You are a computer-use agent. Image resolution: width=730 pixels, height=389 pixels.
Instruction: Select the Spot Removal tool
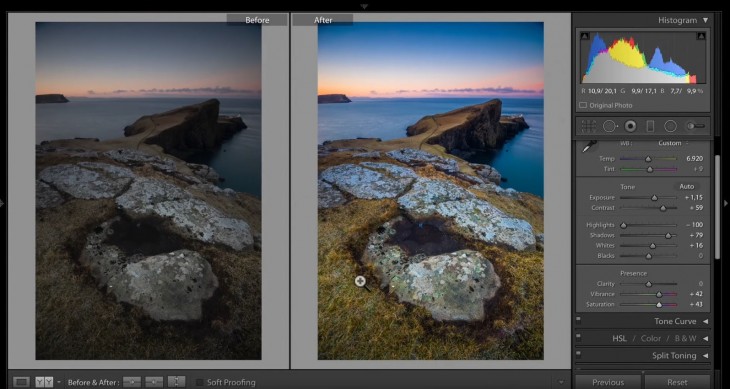point(610,126)
